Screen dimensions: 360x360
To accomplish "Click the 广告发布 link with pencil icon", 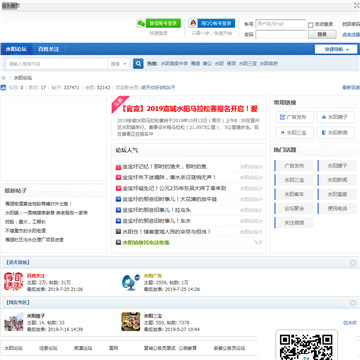I will [x=295, y=117].
